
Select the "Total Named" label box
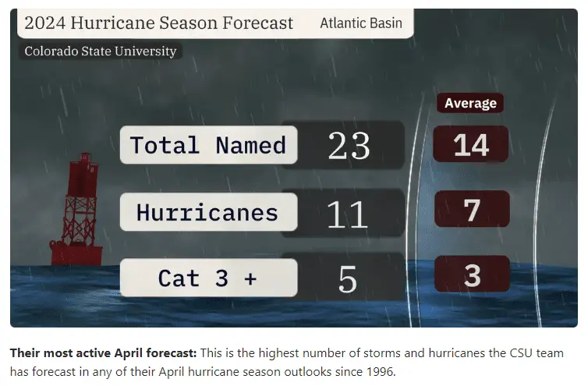point(208,145)
